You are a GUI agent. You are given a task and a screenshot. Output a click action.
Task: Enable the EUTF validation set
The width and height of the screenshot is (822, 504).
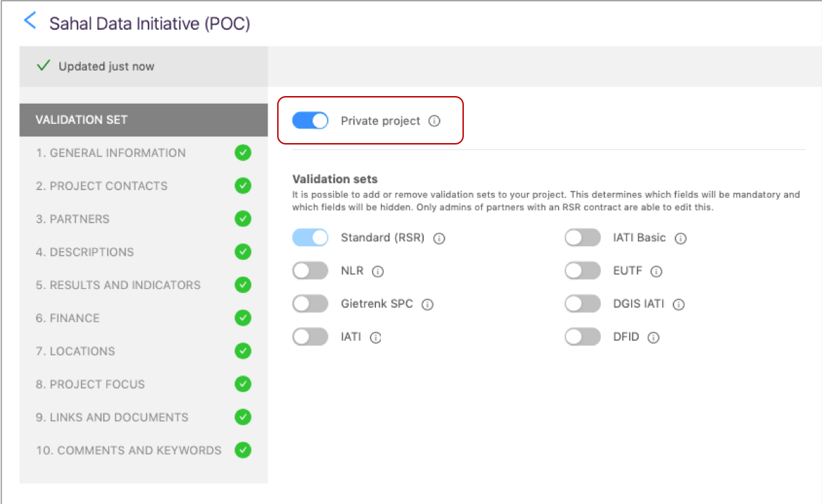click(582, 270)
